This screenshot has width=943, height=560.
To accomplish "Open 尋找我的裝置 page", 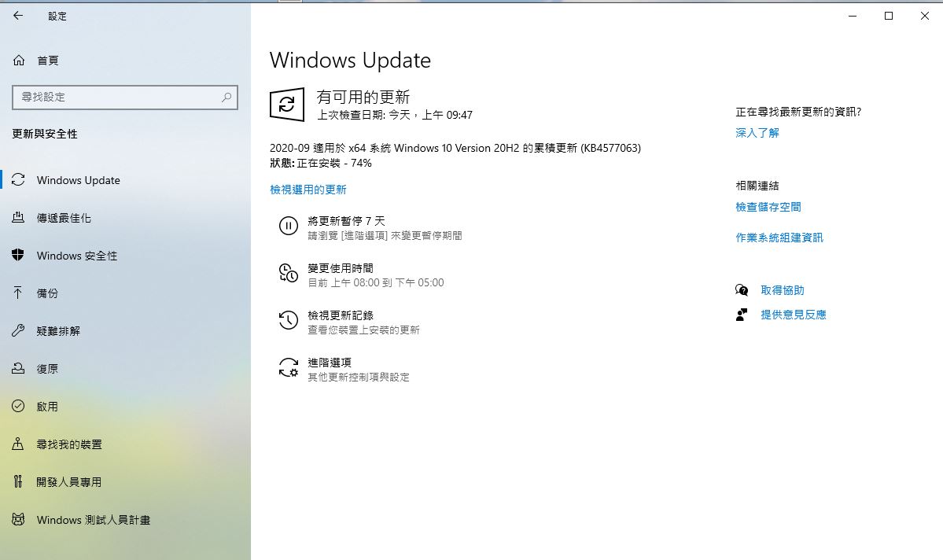I will point(69,444).
